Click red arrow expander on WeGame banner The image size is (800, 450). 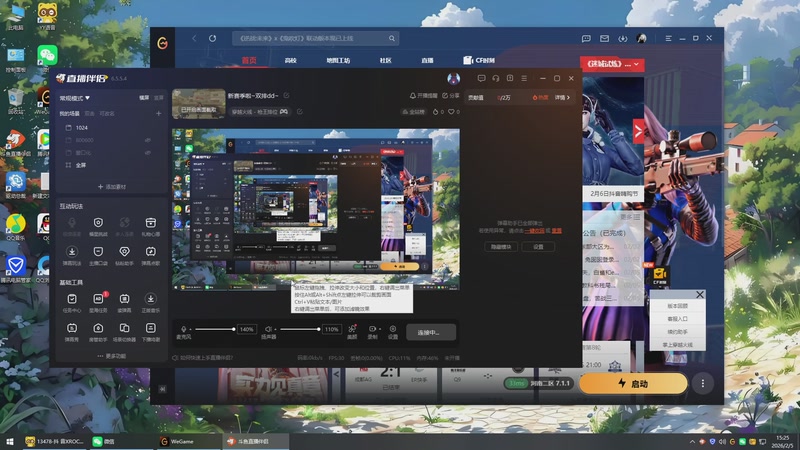coord(638,131)
